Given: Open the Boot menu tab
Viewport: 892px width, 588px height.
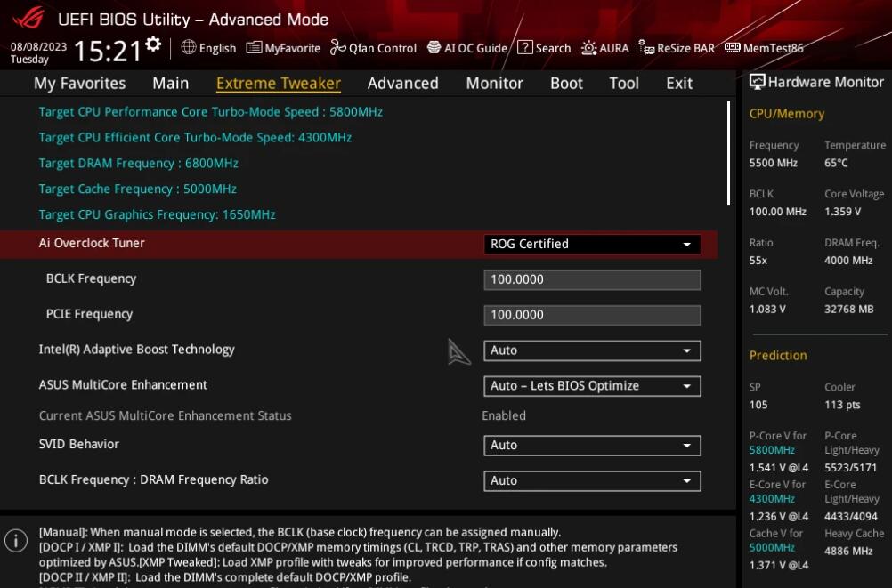Looking at the screenshot, I should pos(566,83).
